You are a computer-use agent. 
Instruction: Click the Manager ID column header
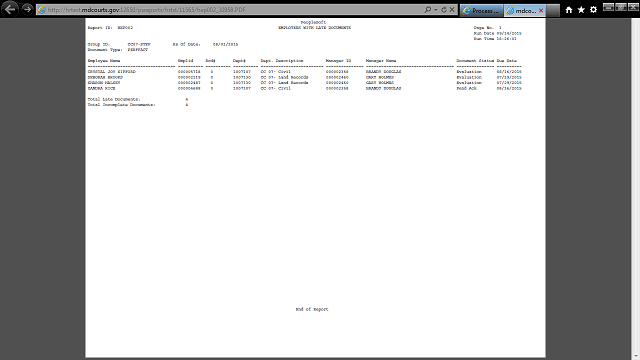point(338,61)
